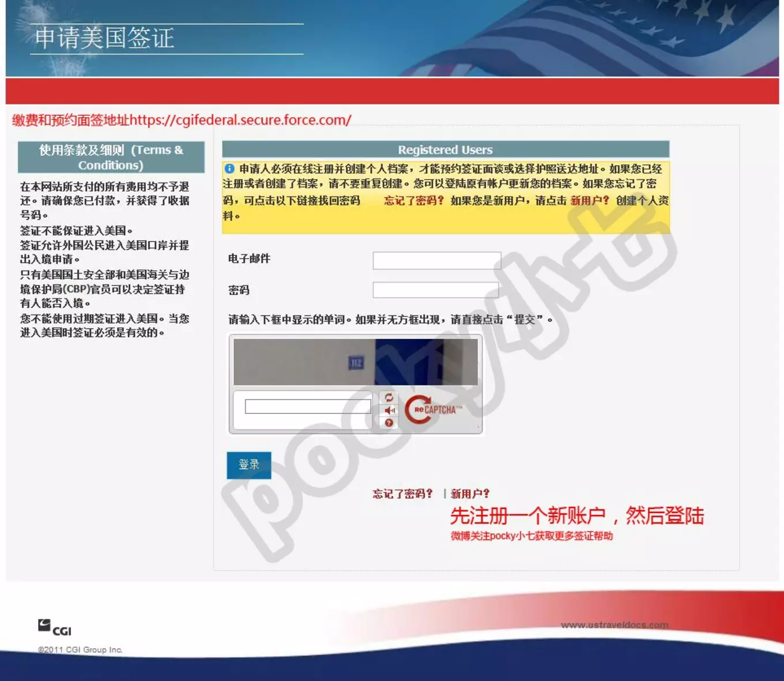Open the 忘记了密码? link below the login button

pyautogui.click(x=402, y=494)
